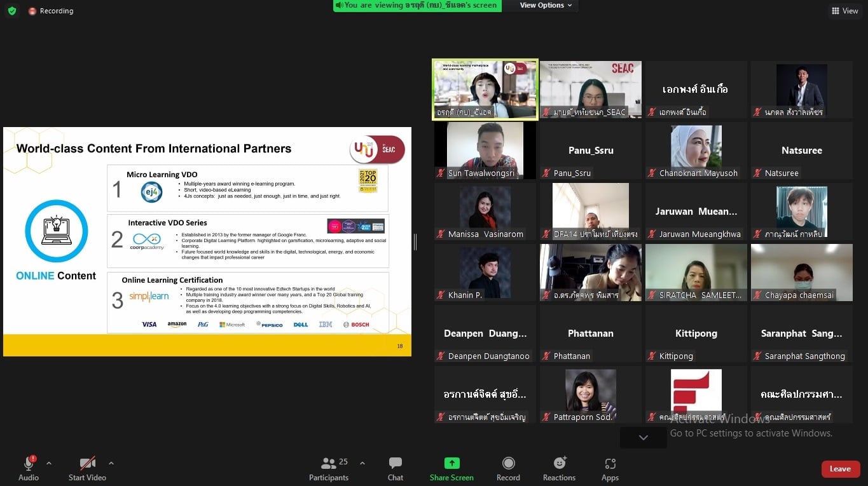Viewport: 868px width, 486px height.
Task: Expand the arrow next to Participants
Action: pos(362,463)
